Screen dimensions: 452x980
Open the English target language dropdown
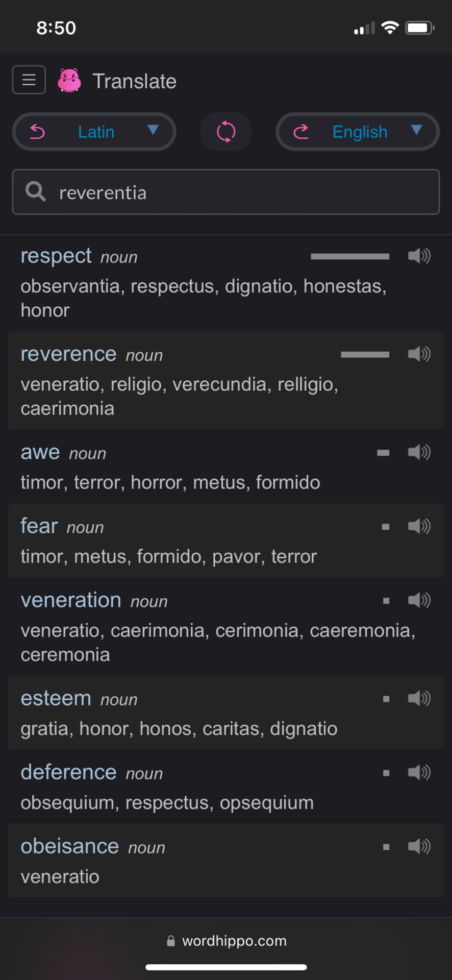click(x=358, y=132)
